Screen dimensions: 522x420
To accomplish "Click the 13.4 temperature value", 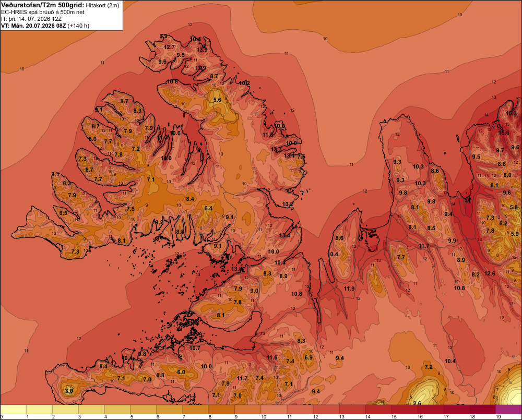I will (284, 236).
